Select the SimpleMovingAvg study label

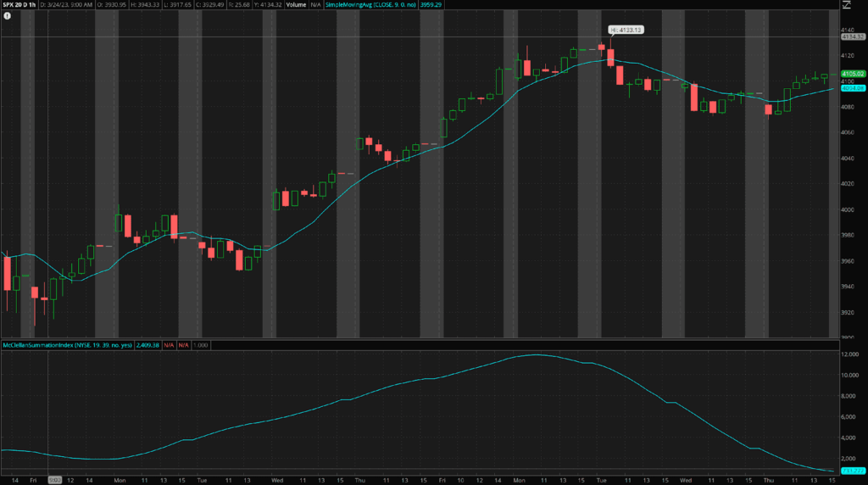tap(370, 4)
